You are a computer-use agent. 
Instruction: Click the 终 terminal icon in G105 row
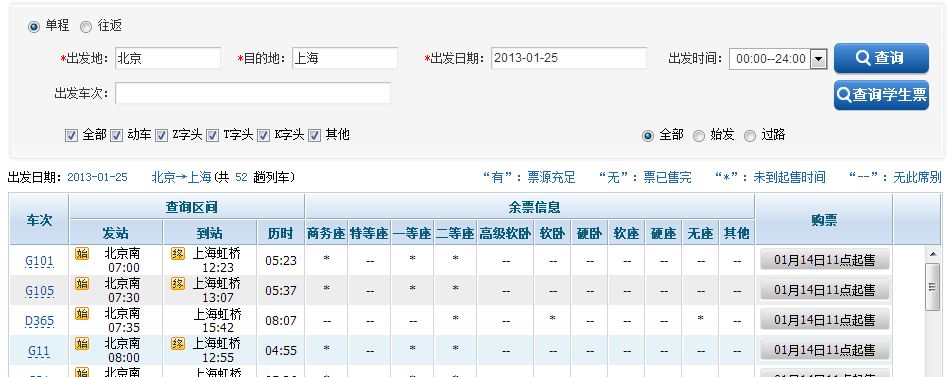click(177, 283)
